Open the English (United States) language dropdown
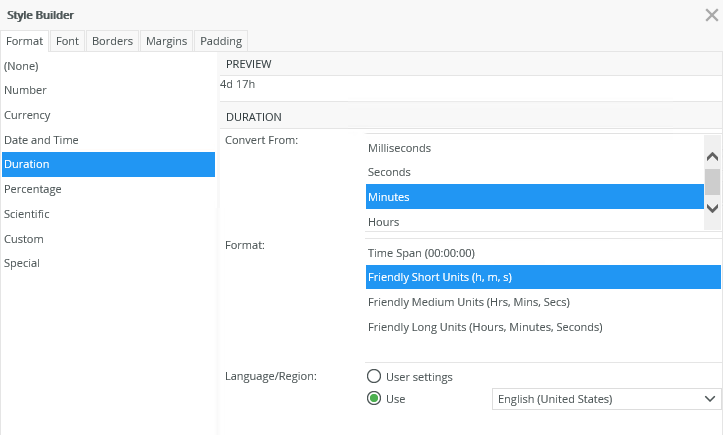This screenshot has width=723, height=435. 607,399
